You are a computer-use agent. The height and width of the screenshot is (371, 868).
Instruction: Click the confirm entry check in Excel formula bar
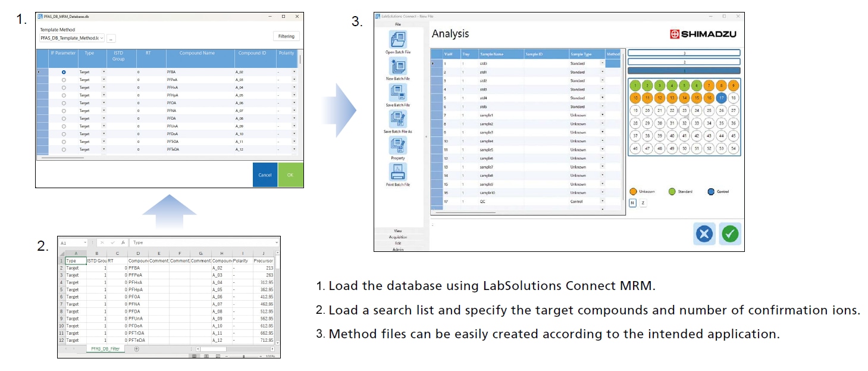tap(112, 243)
